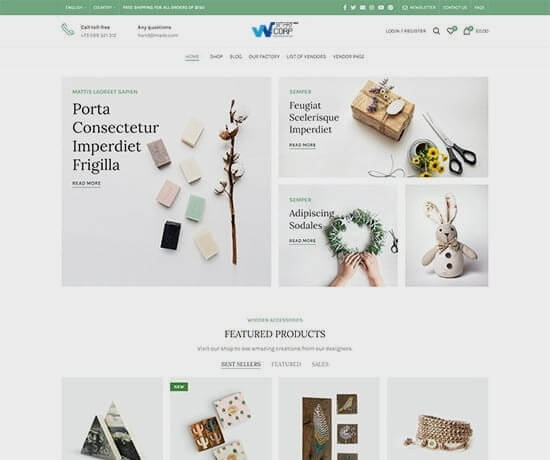The image size is (550, 460).
Task: Switch to the Featured products tab
Action: coord(286,364)
